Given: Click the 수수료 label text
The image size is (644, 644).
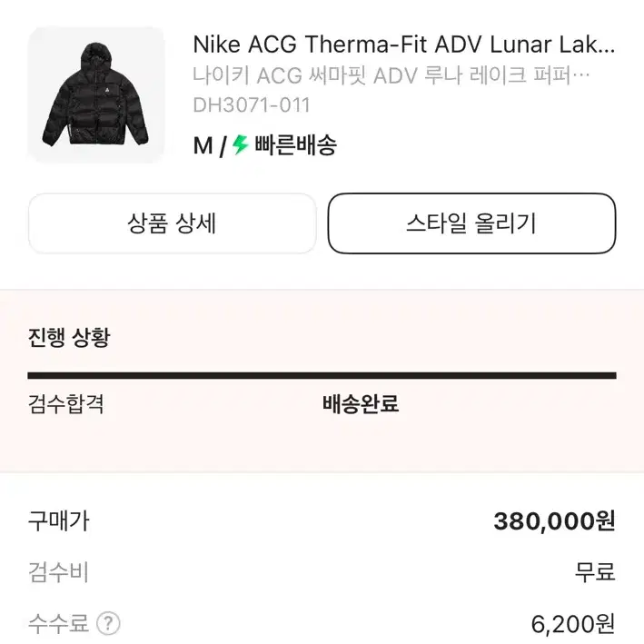Looking at the screenshot, I should 58,623.
